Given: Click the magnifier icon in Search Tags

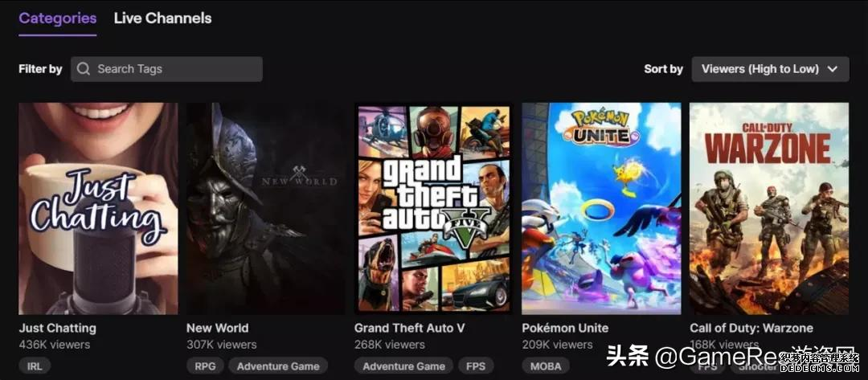Looking at the screenshot, I should click(84, 69).
